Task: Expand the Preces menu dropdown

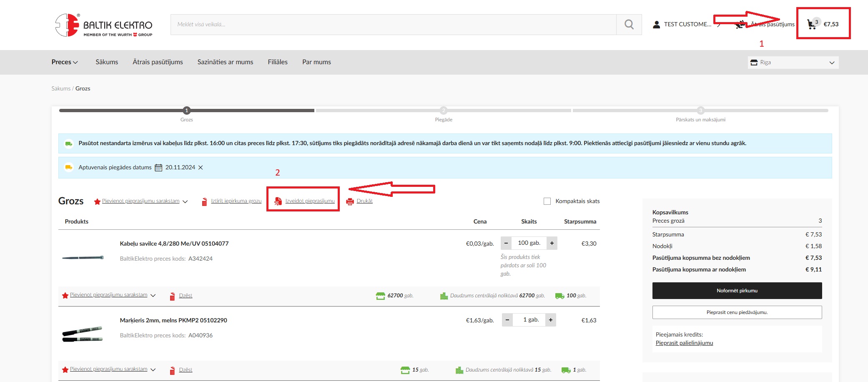Action: point(65,62)
